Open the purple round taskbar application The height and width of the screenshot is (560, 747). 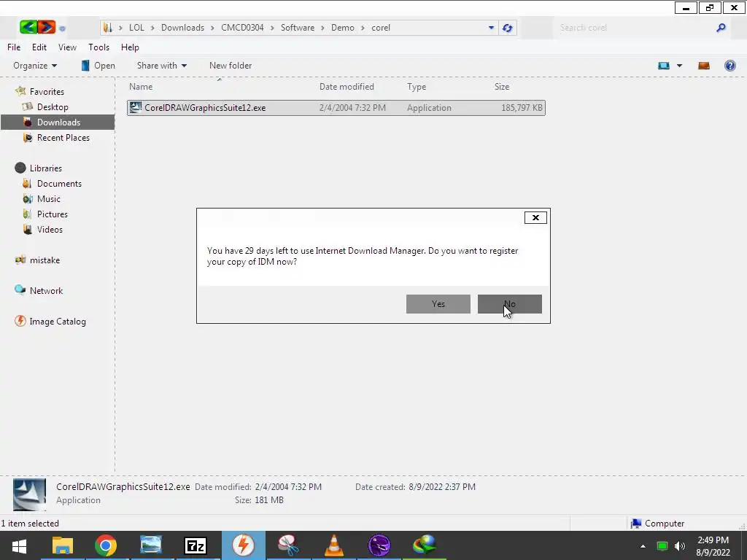(379, 545)
